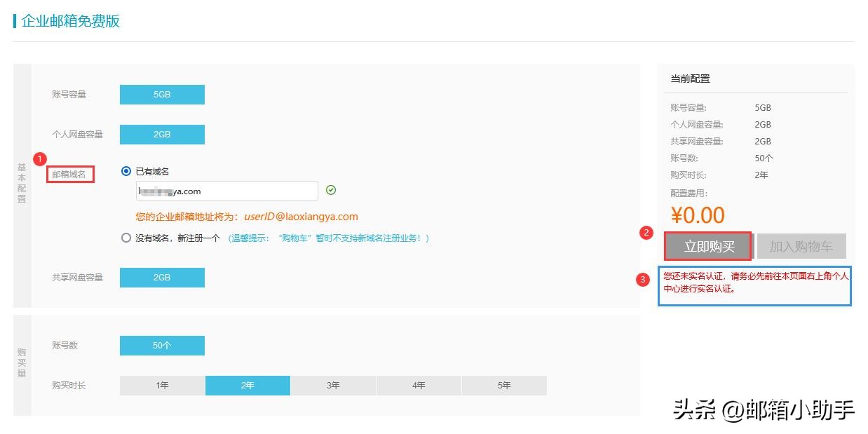Select "1年" purchase duration
This screenshot has height=434, width=868.
click(162, 385)
